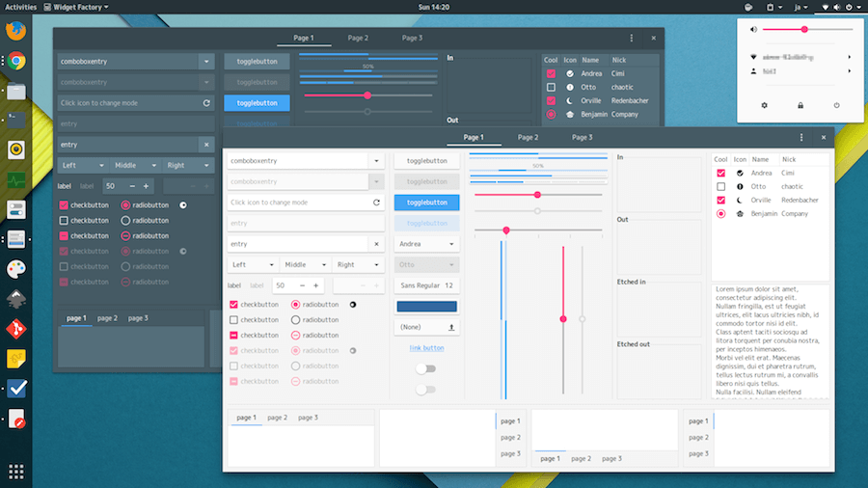Click the volume speaker icon in system menu
This screenshot has width=868, height=488.
pos(753,29)
